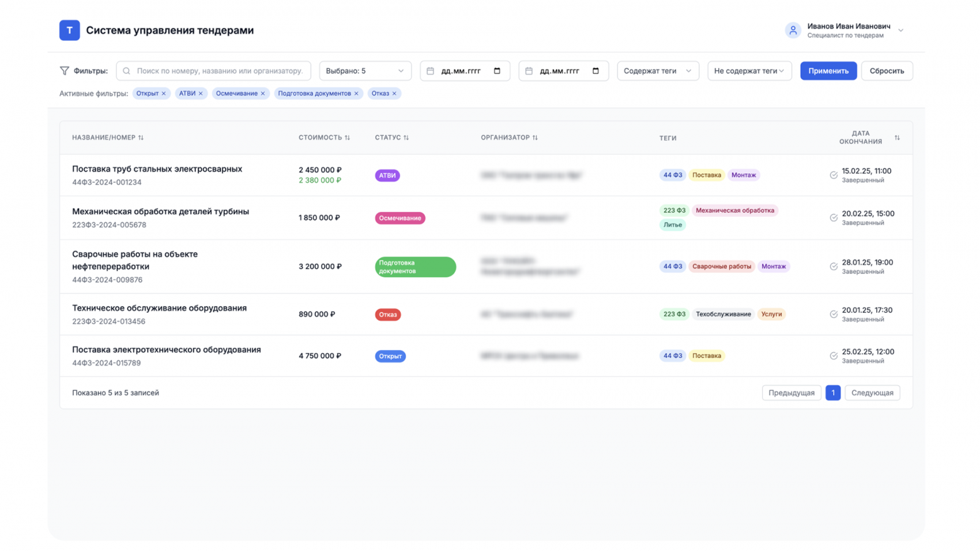Open user profile menu chevron
980x551 pixels.
(901, 30)
